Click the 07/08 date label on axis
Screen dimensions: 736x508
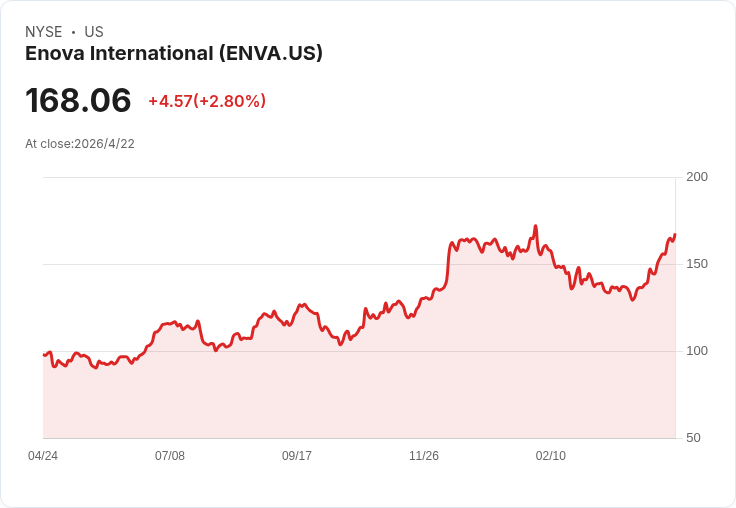coord(170,456)
